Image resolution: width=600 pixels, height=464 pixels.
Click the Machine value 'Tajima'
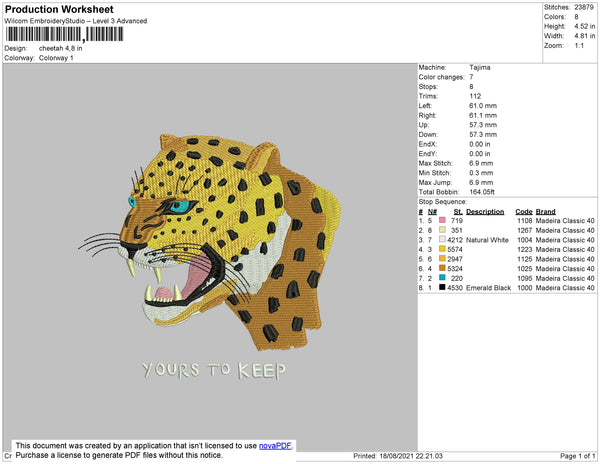coord(480,67)
